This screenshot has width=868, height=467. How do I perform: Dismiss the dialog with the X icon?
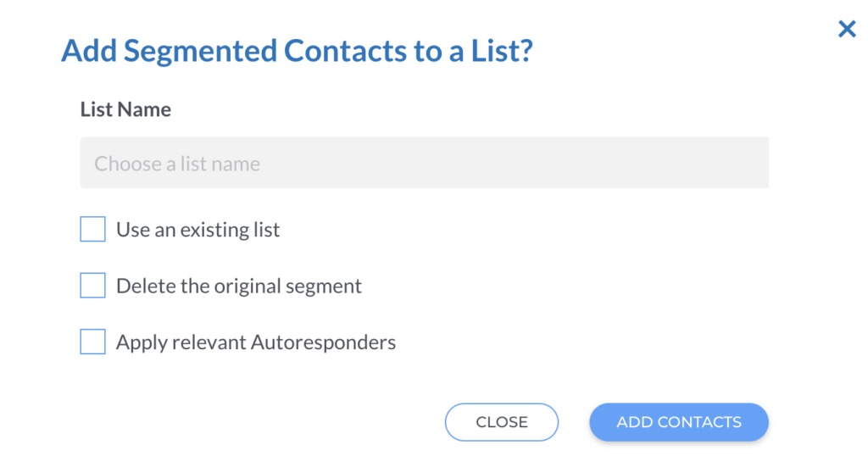(847, 30)
